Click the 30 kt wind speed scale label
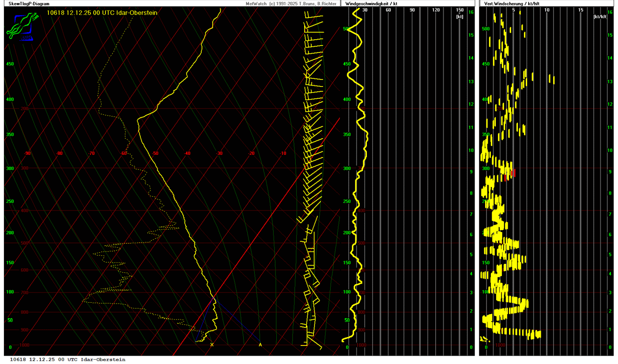This screenshot has height=364, width=618. coord(365,10)
